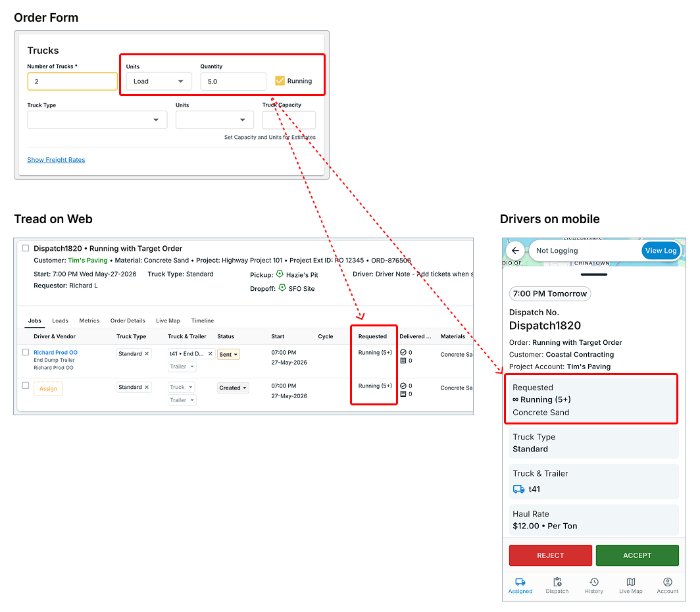Check the Richard Prod OO job row checkbox
The width and height of the screenshot is (700, 612).
(x=26, y=352)
